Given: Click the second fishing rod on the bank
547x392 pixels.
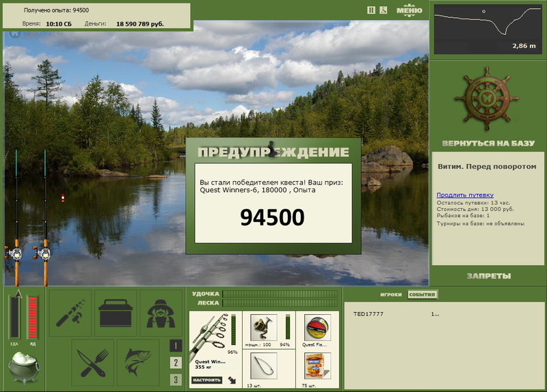Looking at the screenshot, I should pyautogui.click(x=45, y=218).
